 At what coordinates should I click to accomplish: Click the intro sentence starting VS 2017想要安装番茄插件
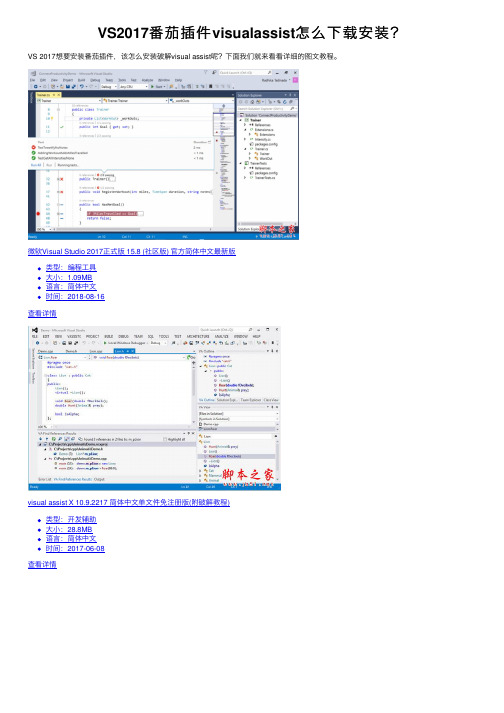tap(184, 57)
